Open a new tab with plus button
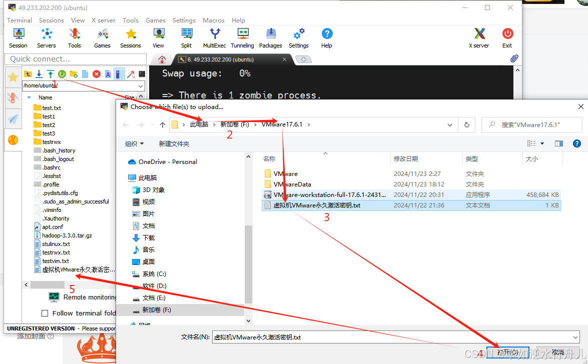The image size is (588, 364). [304, 59]
